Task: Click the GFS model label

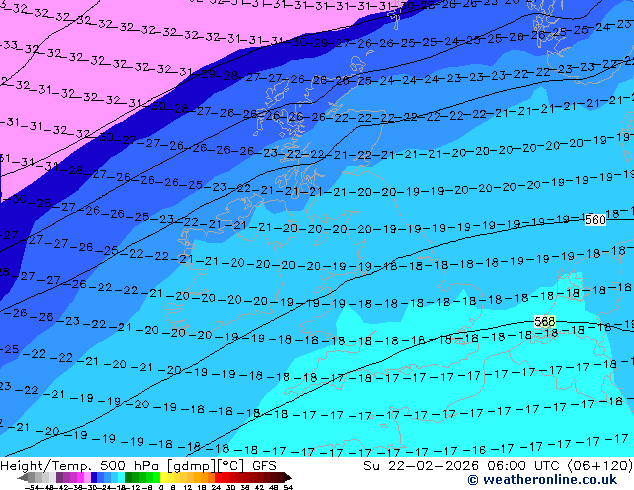Action: point(264,466)
